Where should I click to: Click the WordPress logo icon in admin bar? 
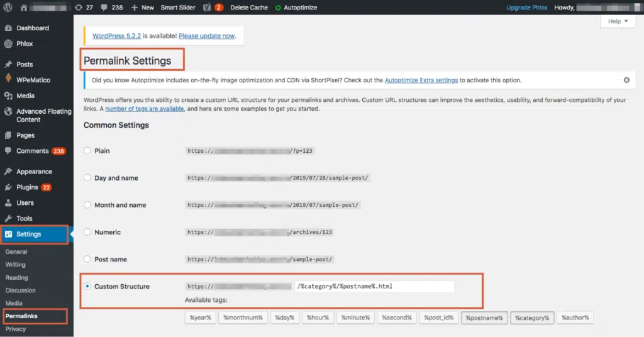pos(8,8)
